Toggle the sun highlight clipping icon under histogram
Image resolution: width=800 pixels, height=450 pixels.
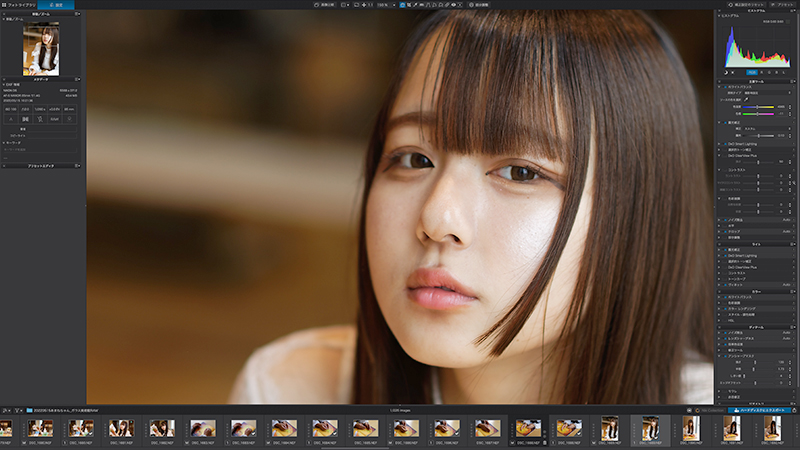[x=732, y=72]
